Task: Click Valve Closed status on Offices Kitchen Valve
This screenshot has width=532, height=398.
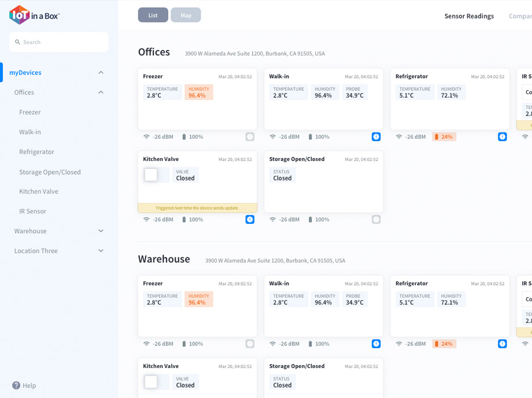Action: pyautogui.click(x=185, y=175)
